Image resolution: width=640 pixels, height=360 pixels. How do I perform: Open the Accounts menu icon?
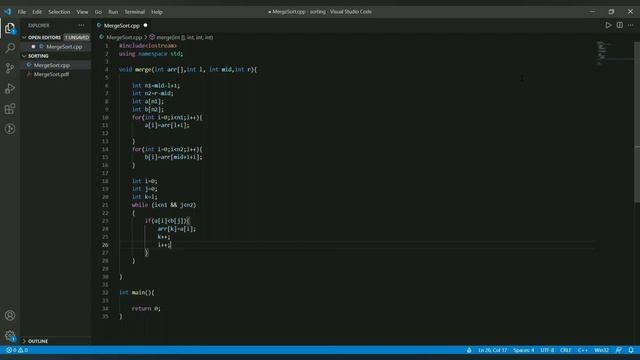pos(10,316)
